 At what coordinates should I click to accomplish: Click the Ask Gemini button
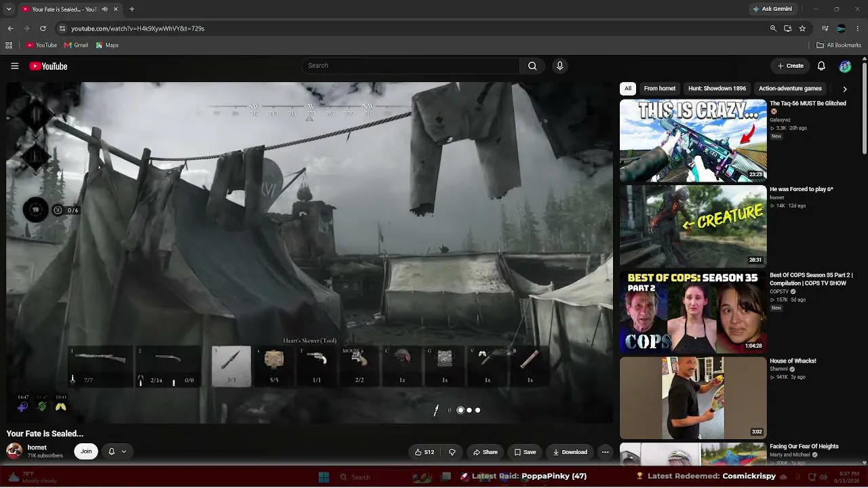point(772,9)
